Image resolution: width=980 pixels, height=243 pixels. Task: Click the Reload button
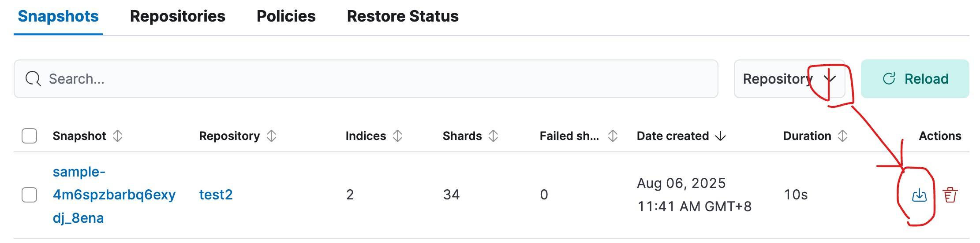click(x=915, y=79)
